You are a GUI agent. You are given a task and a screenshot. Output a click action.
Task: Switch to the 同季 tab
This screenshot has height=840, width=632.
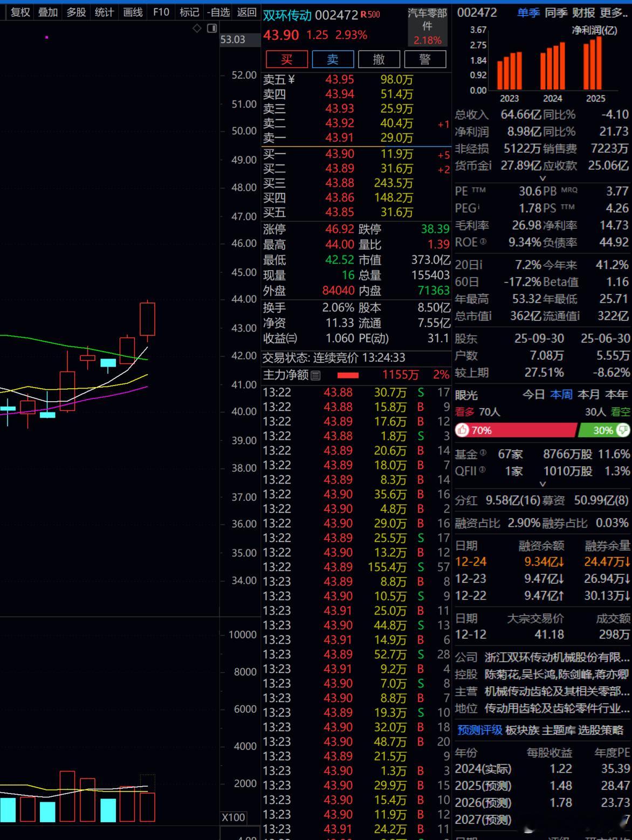(556, 12)
